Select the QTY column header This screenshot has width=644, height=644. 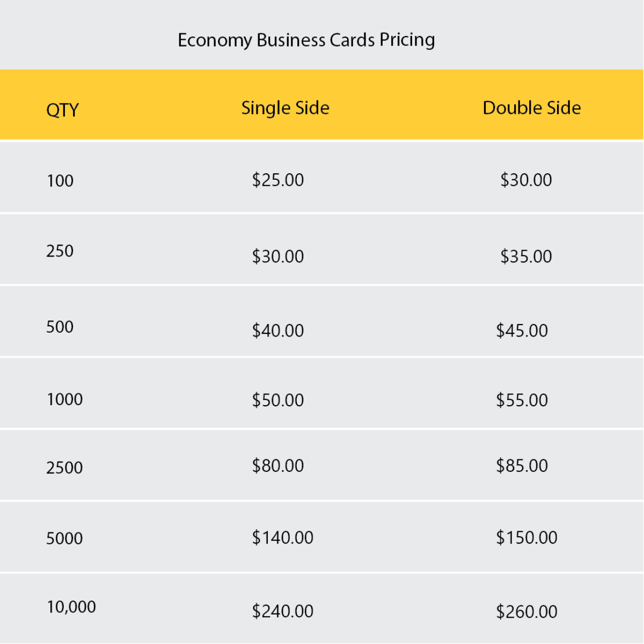[62, 110]
